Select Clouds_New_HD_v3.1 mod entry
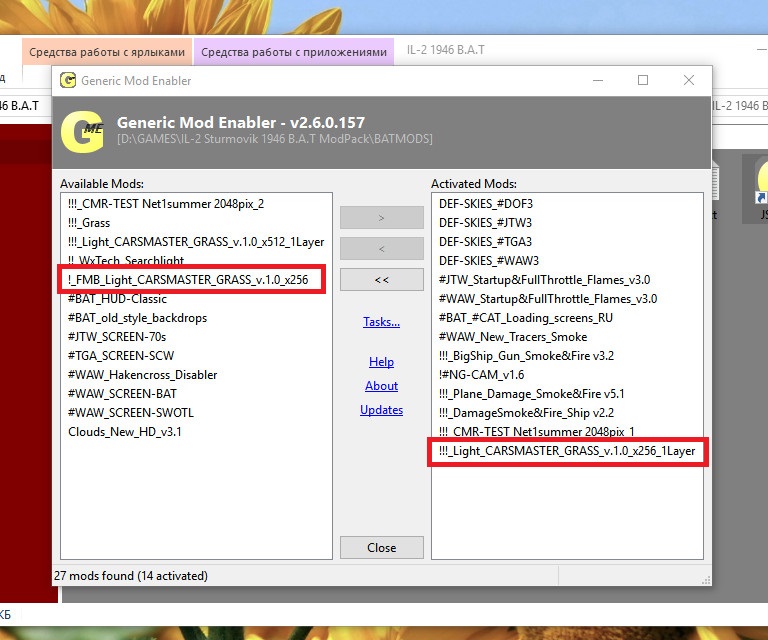The height and width of the screenshot is (640, 768). tap(125, 432)
